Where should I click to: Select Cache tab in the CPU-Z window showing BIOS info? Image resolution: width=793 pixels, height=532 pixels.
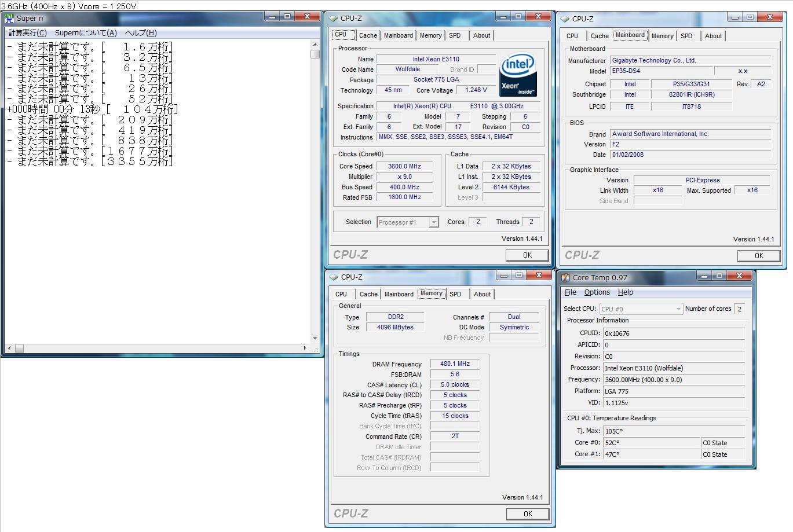pos(600,36)
